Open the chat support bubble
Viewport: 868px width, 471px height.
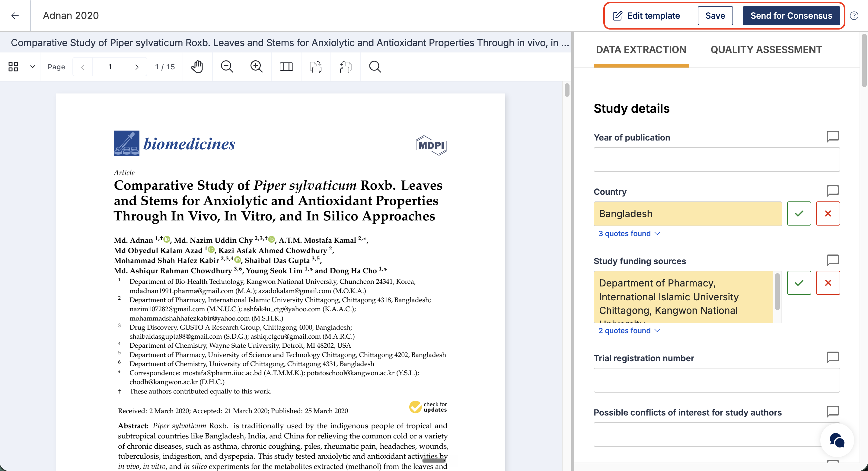pos(837,440)
